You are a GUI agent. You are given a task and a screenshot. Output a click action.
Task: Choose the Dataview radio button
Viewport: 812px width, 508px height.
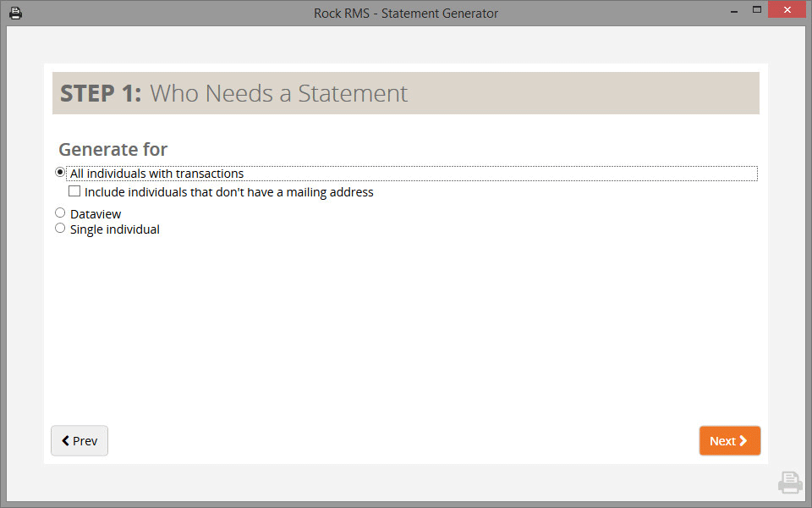(60, 213)
